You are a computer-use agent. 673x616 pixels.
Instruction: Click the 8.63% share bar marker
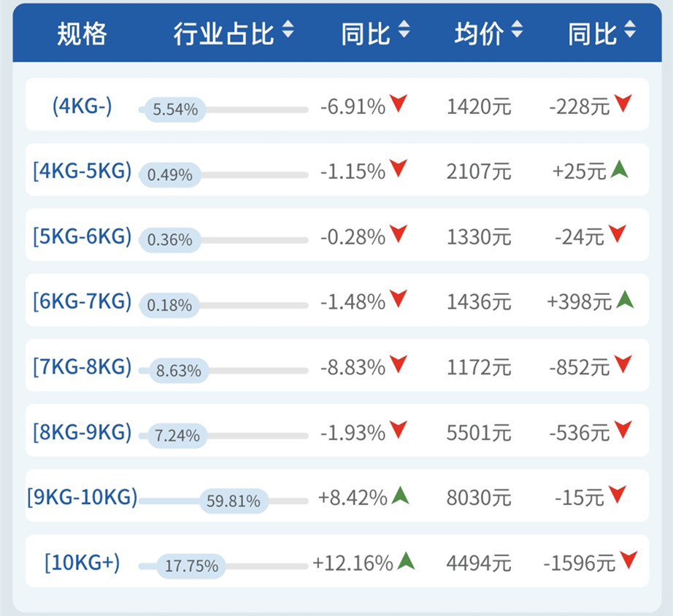[x=179, y=371]
